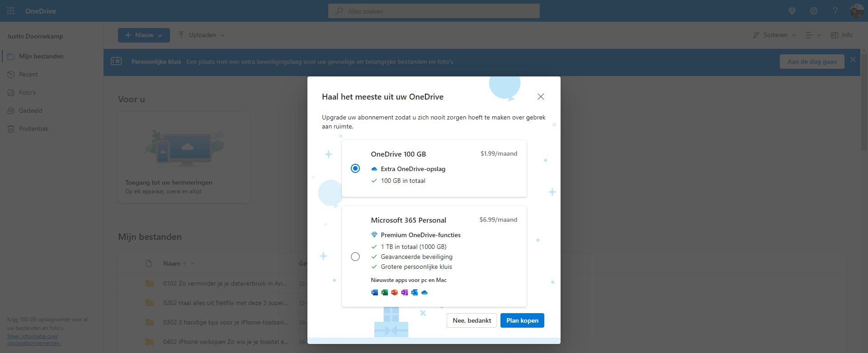The height and width of the screenshot is (353, 868).
Task: Click the Word app icon in dialog
Action: point(374,292)
